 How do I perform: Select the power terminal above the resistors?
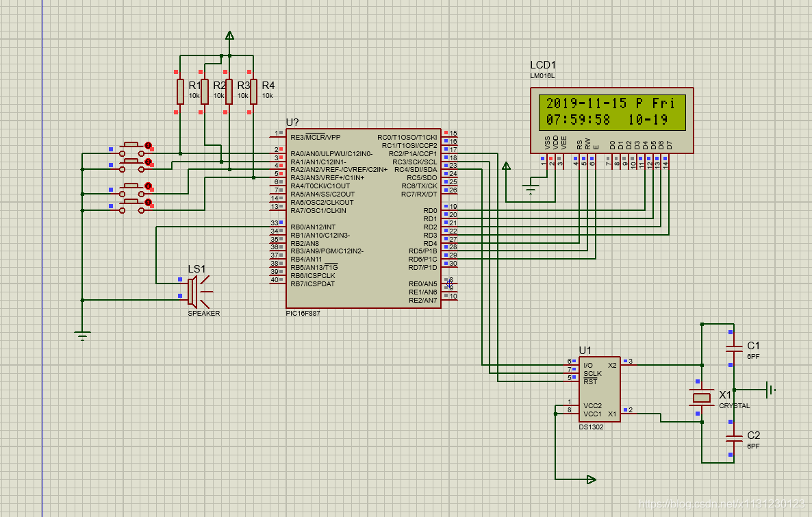click(x=229, y=36)
